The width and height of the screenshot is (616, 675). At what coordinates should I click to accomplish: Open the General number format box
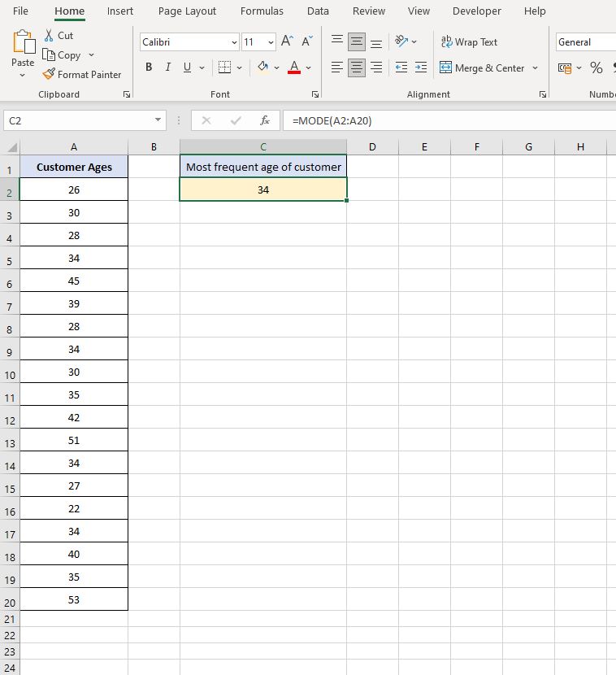tap(586, 42)
